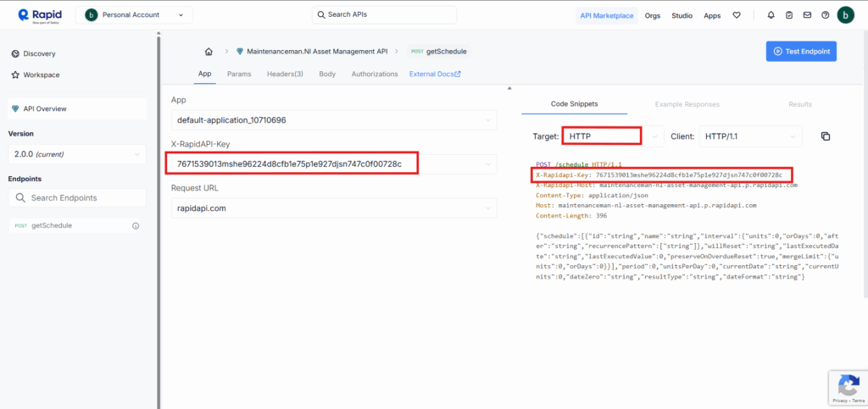Click the X-Rapidapi-Key line in snippet
This screenshot has height=409, width=868.
click(659, 175)
